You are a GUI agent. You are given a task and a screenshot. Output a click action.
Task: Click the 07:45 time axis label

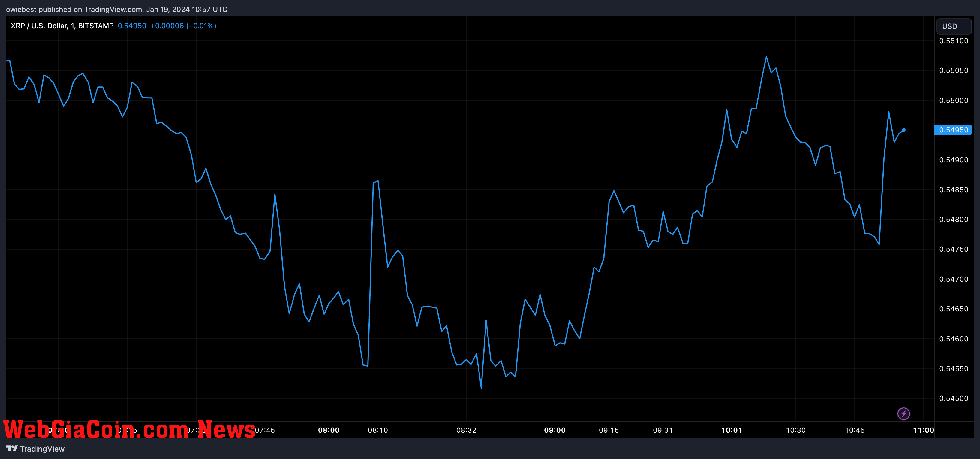pos(265,430)
